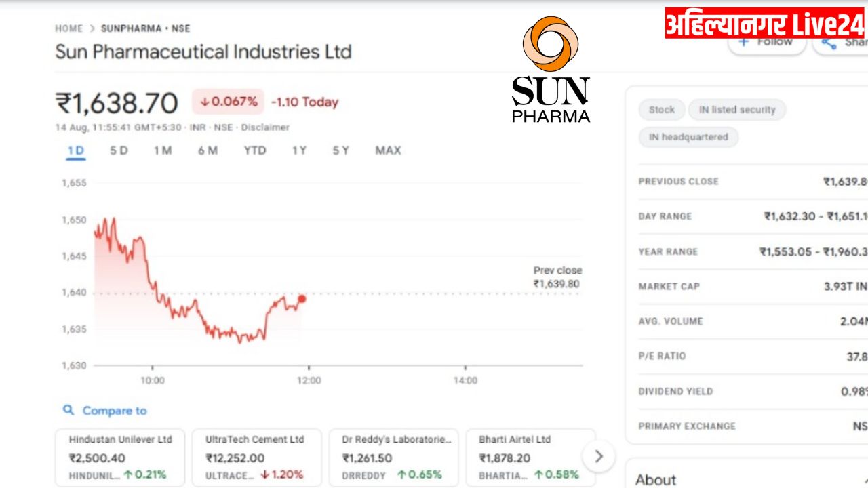Click the YEAR RANGE row label
This screenshot has height=488, width=868.
(668, 251)
